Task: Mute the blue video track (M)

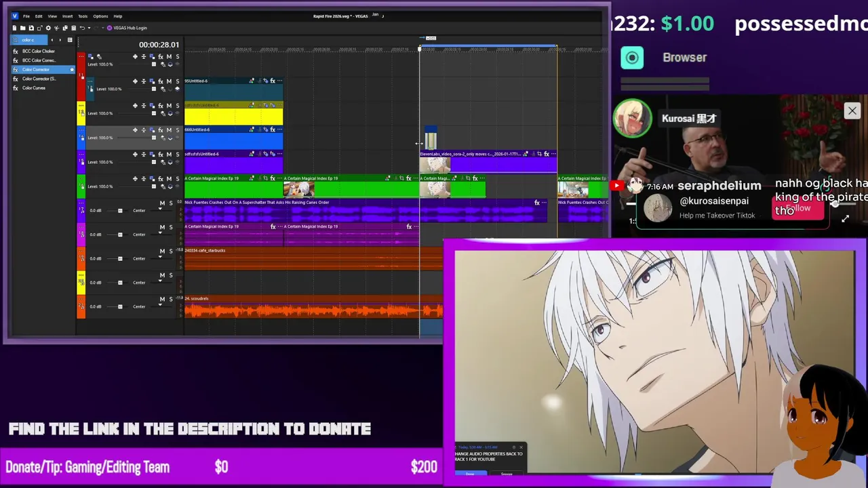Action: (169, 129)
